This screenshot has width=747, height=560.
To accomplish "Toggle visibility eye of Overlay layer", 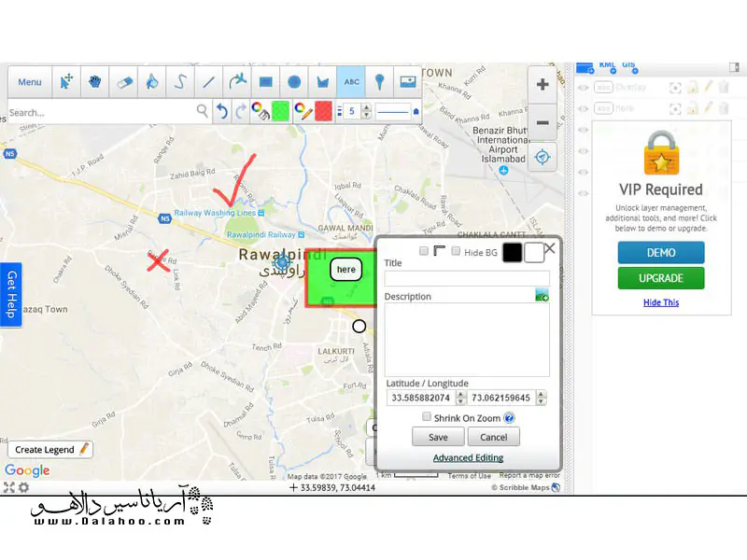I will pos(583,88).
